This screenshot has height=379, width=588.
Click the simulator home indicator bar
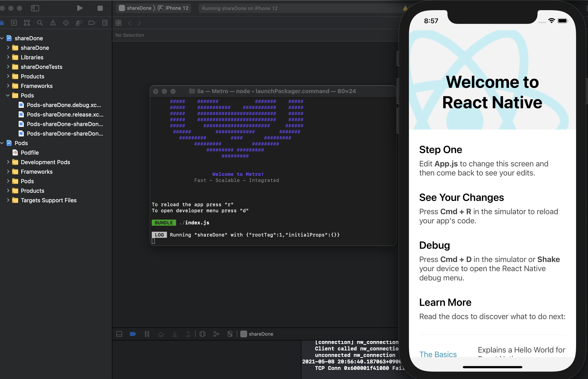click(x=492, y=367)
